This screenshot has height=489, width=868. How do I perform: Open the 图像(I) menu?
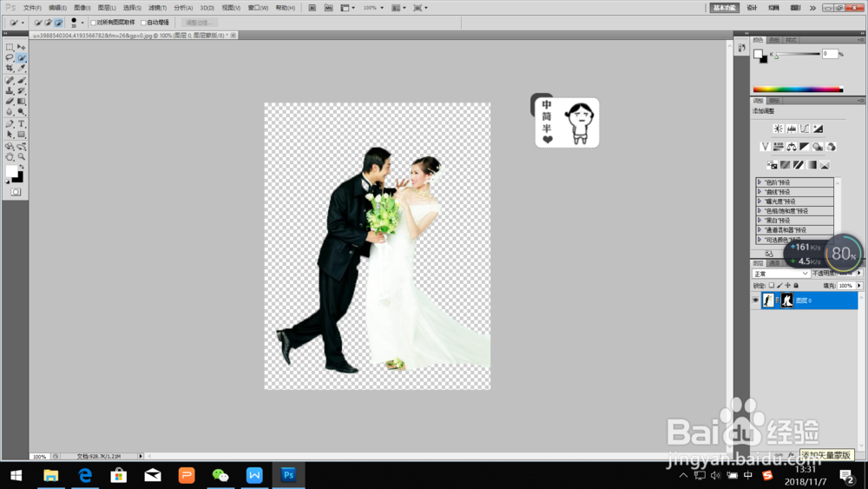82,8
